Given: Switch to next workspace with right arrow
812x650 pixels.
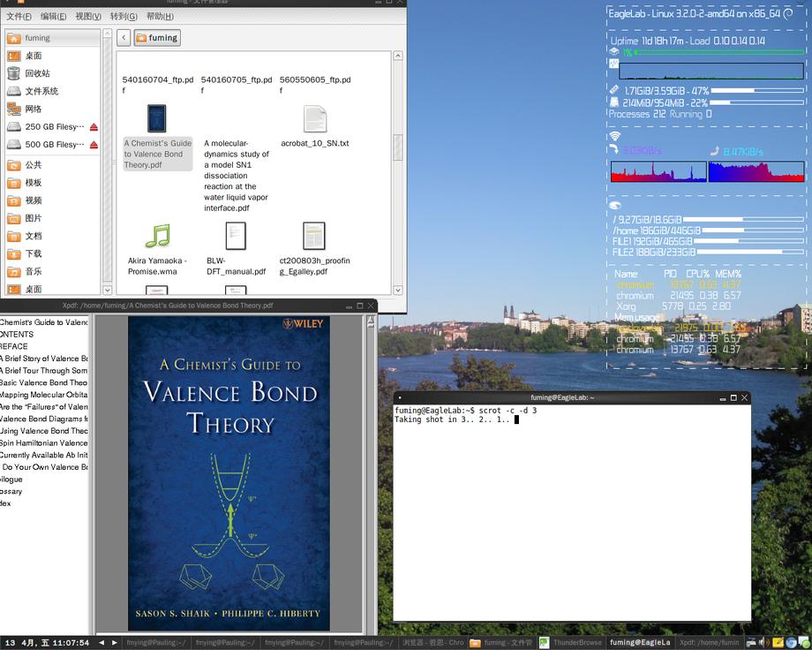Looking at the screenshot, I should (115, 643).
